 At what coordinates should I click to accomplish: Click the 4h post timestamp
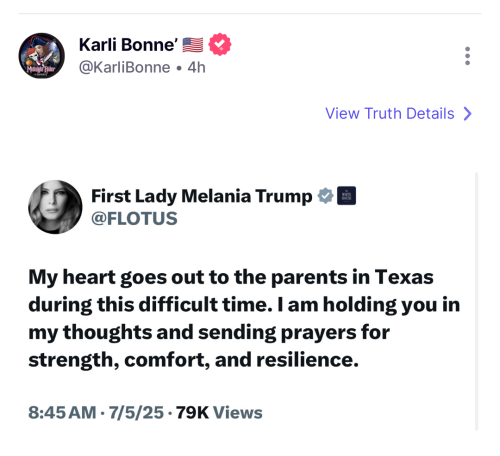pos(196,67)
